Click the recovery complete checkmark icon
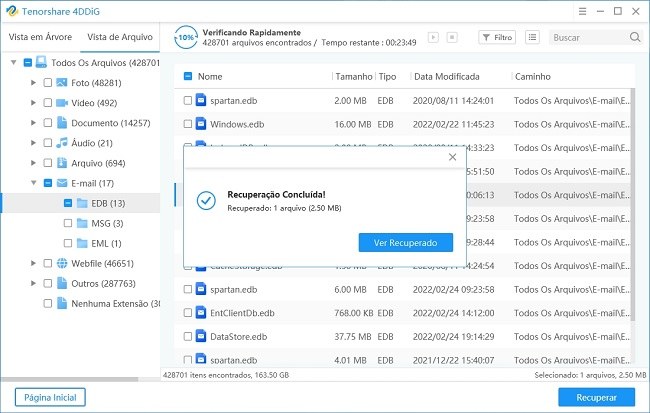 tap(206, 201)
